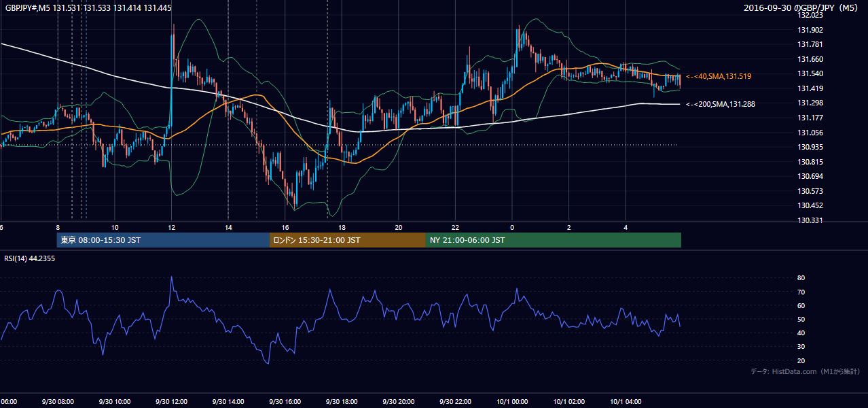868x408 pixels.
Task: Click RSI scale value 20
Action: [x=801, y=360]
